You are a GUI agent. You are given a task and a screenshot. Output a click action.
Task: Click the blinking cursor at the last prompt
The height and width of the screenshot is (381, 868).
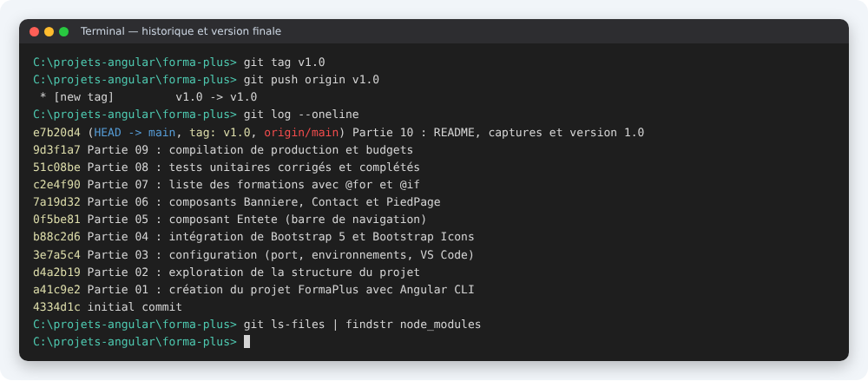click(x=247, y=342)
